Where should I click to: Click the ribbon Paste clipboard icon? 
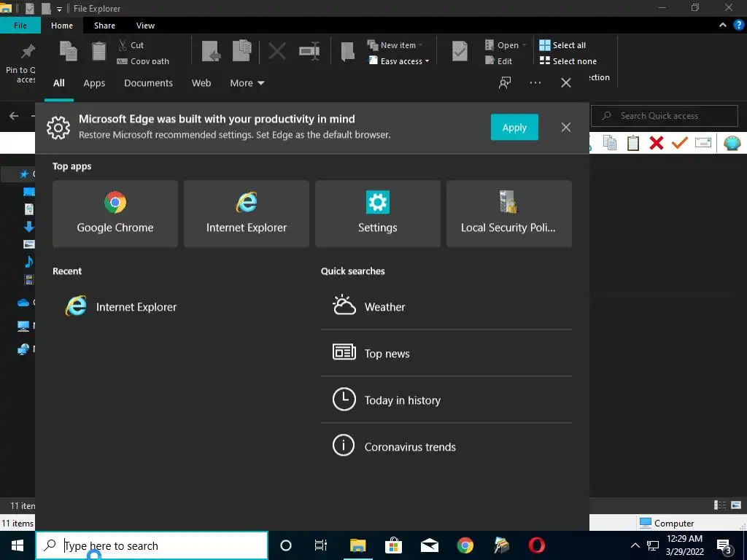(98, 51)
